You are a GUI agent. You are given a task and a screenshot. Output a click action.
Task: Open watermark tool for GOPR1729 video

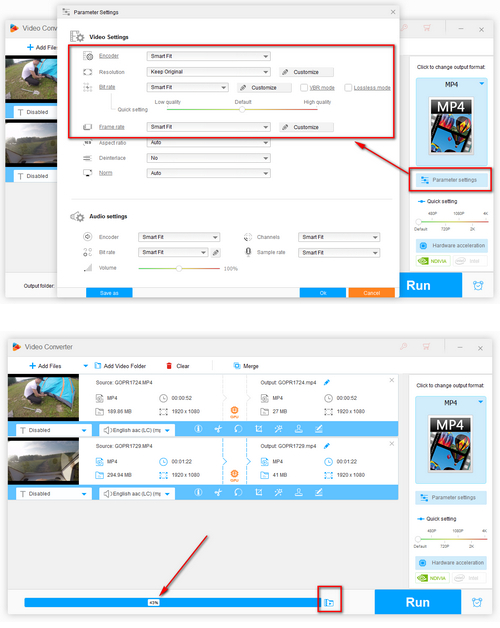[298, 493]
